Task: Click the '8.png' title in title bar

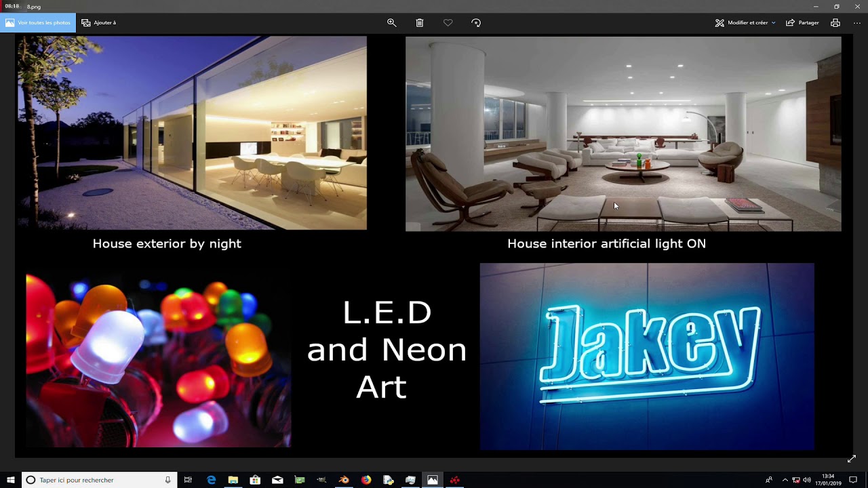Action: click(x=34, y=7)
